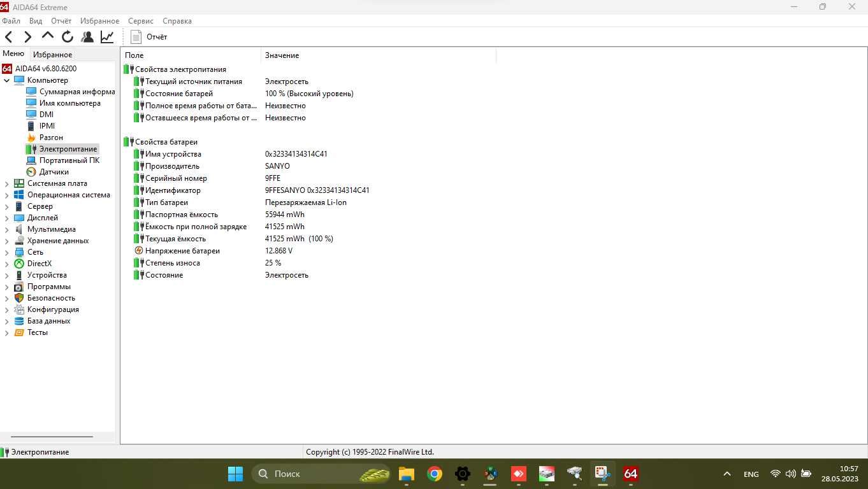Open the Отчёт menu in the menu bar
The width and height of the screenshot is (868, 489).
tap(61, 21)
